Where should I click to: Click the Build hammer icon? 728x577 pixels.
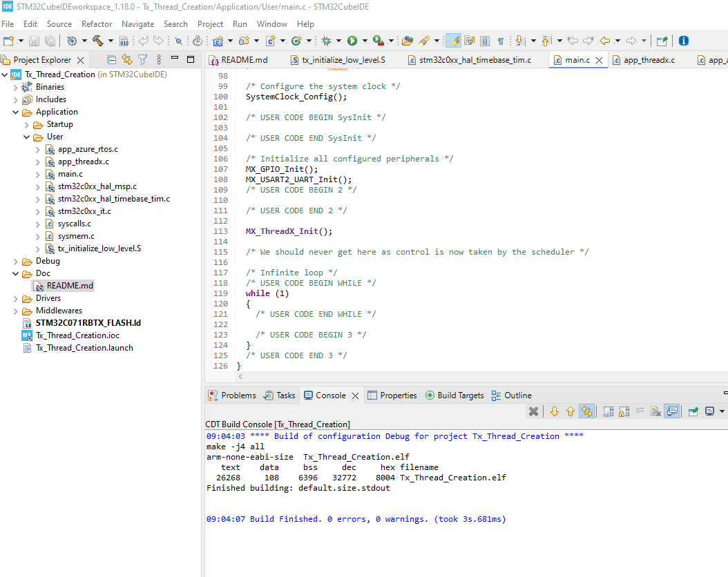pos(97,41)
